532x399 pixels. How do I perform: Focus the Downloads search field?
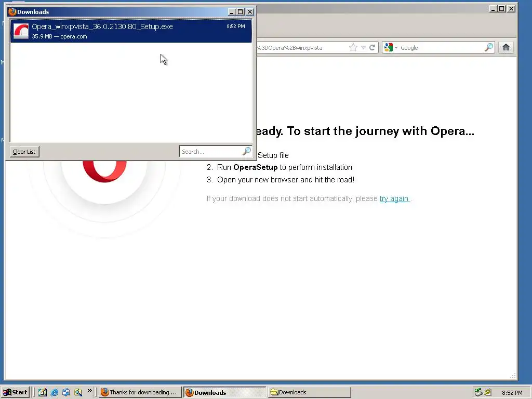click(x=210, y=152)
